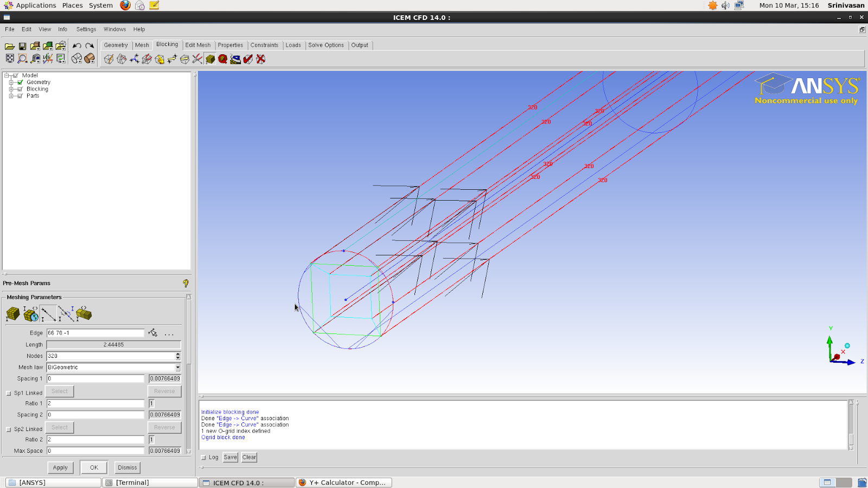The image size is (868, 488).
Task: Open the Update Sizes icon in Meshing Parameters
Action: (12, 313)
